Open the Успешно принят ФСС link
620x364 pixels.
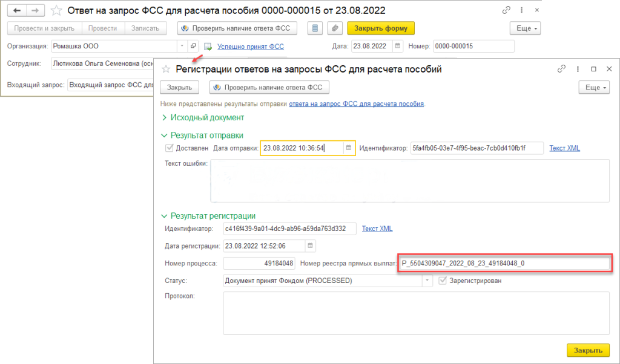(250, 47)
